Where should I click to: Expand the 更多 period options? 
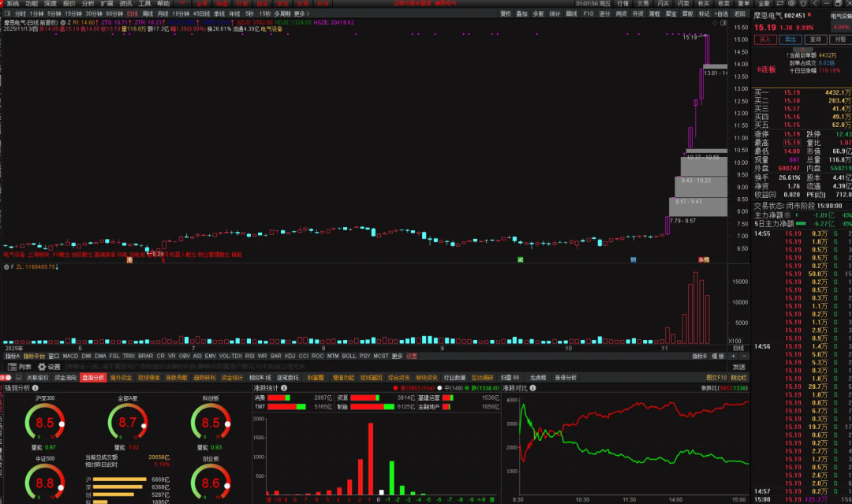point(301,13)
